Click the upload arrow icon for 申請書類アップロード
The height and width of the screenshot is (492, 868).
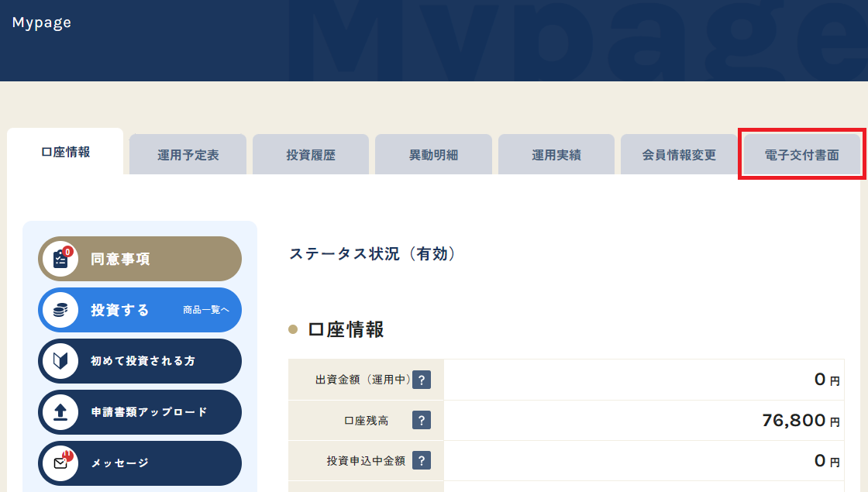pyautogui.click(x=60, y=412)
